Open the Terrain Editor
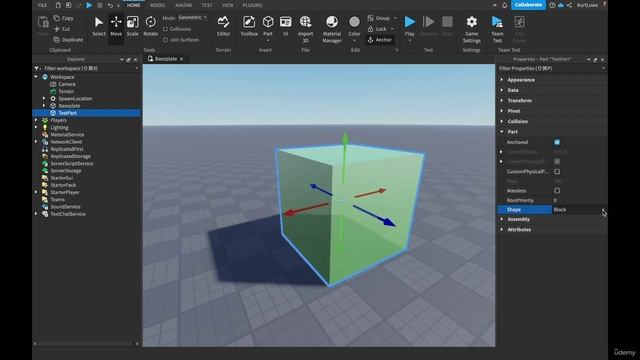The width and height of the screenshot is (640, 360). [x=223, y=26]
